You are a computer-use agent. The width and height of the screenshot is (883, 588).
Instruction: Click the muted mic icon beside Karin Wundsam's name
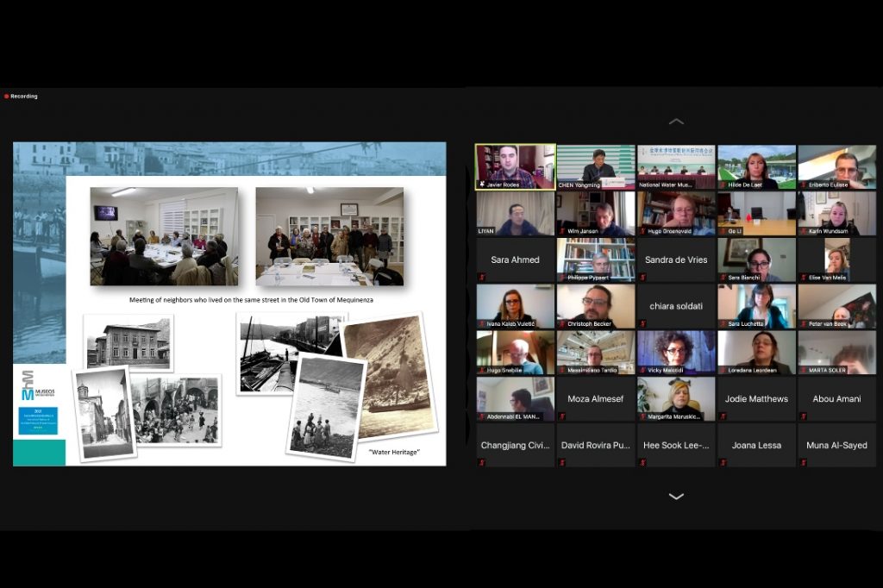point(804,231)
